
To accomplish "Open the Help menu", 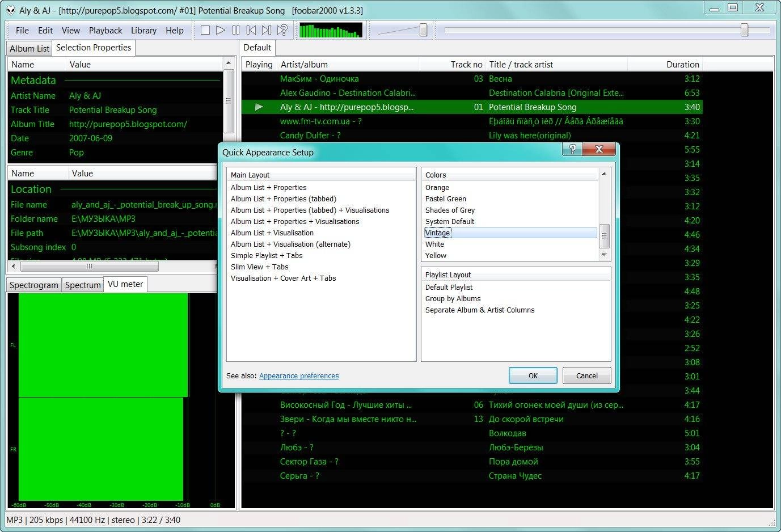I will [x=175, y=31].
